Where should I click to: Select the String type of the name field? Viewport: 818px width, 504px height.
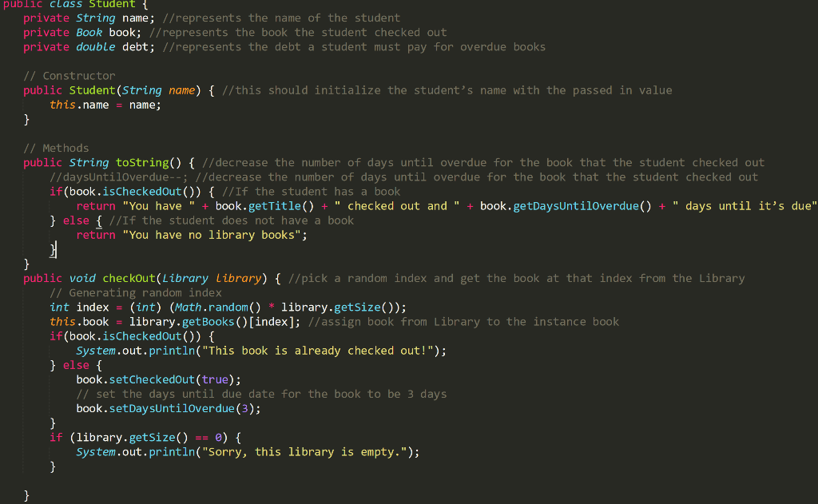click(95, 18)
